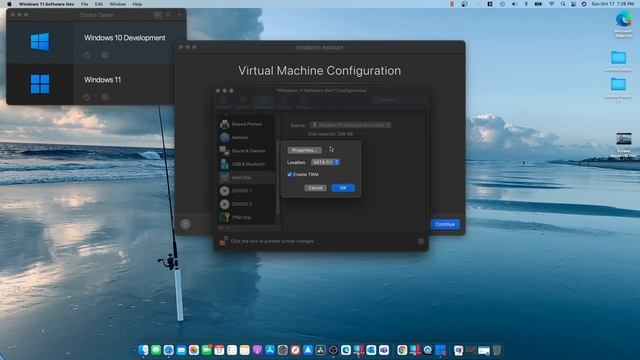Toggle the Enable TRIM checkbox
The image size is (640, 360).
click(290, 174)
